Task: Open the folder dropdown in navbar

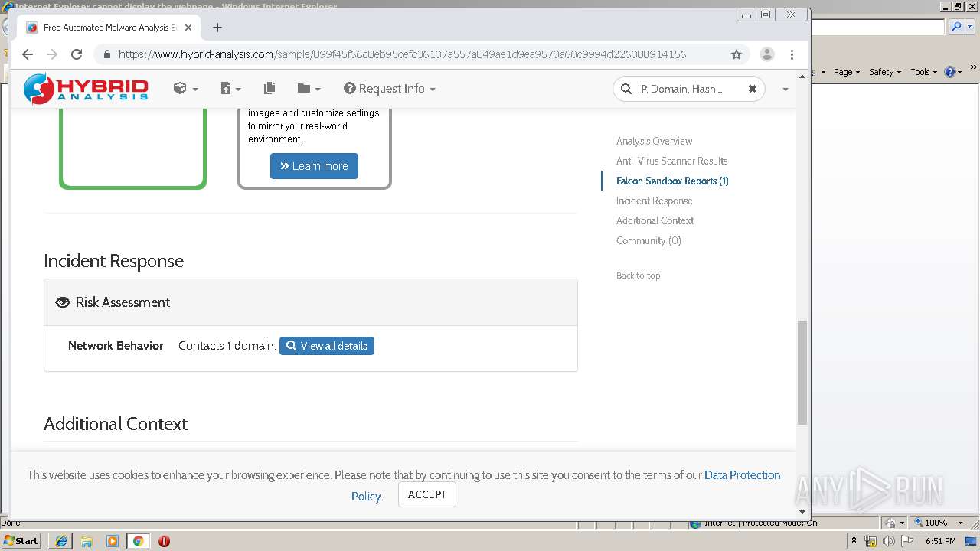Action: (x=309, y=89)
